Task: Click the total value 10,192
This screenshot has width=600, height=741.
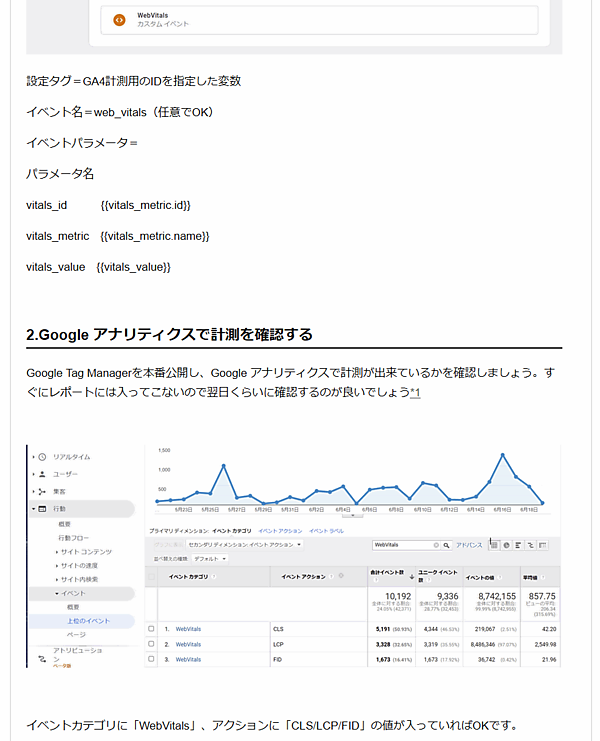Action: click(x=398, y=596)
